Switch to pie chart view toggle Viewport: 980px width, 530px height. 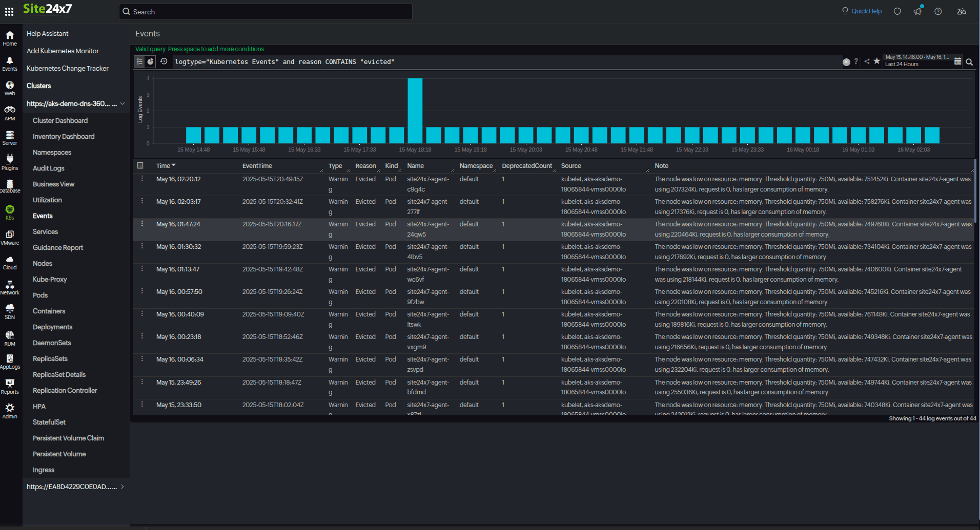pyautogui.click(x=151, y=61)
